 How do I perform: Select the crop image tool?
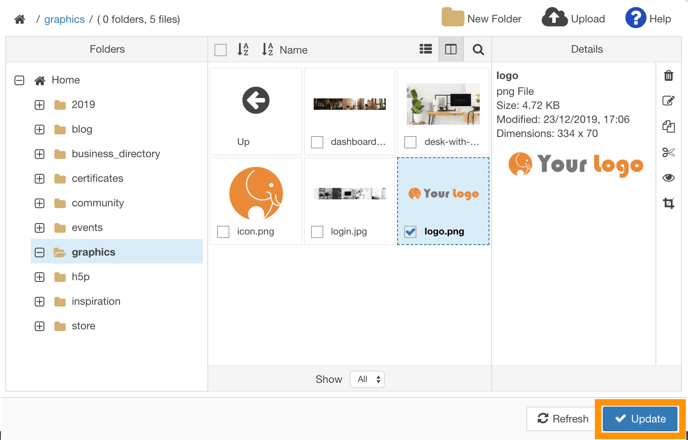pyautogui.click(x=669, y=203)
